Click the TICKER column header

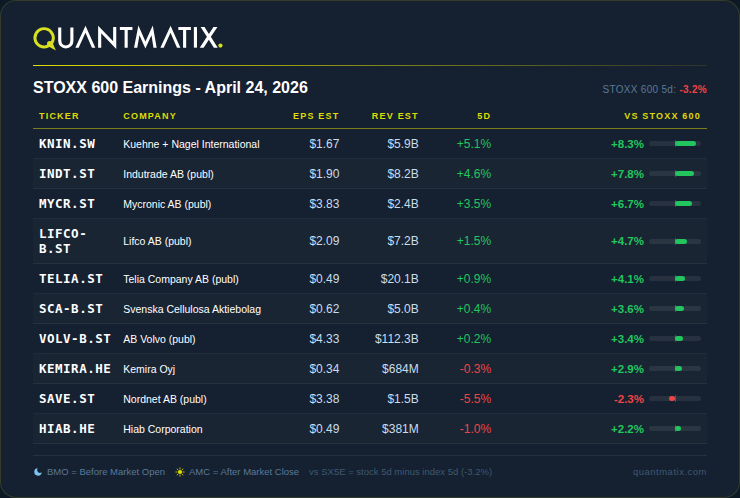click(x=59, y=116)
